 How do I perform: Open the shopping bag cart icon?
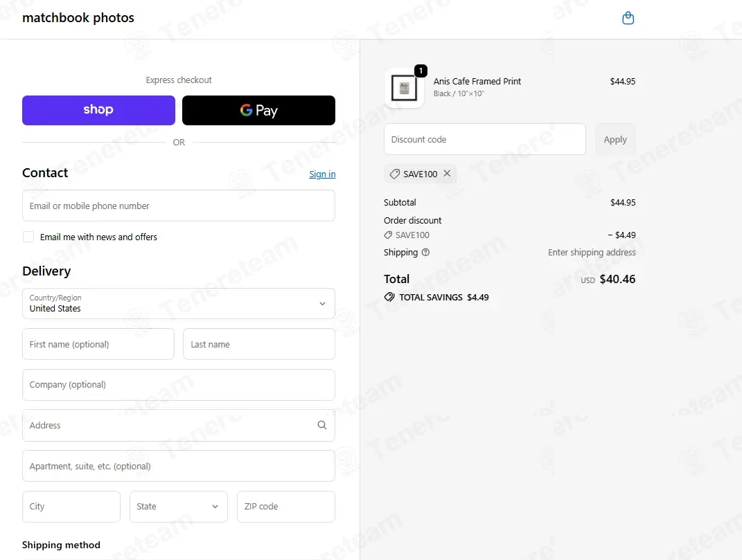(628, 18)
